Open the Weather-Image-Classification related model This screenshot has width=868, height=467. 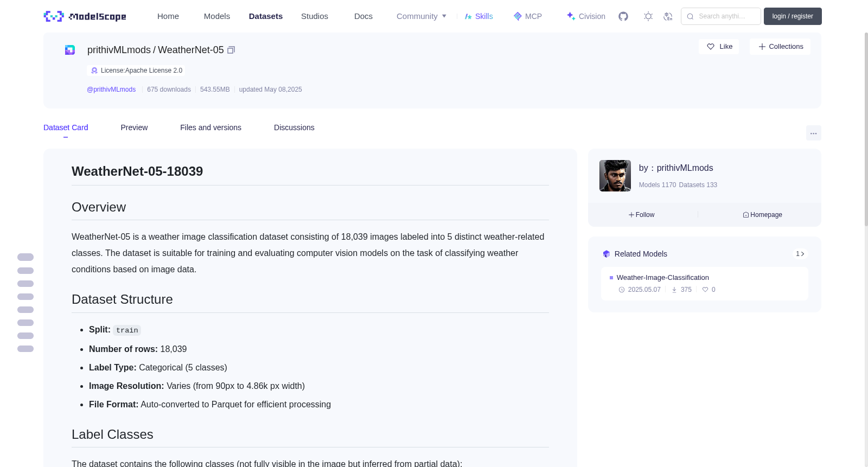tap(662, 278)
